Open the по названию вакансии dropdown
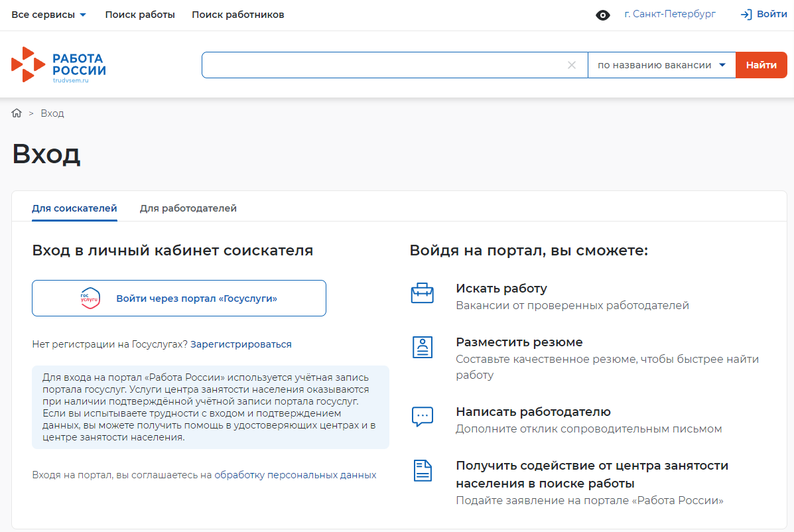 661,64
